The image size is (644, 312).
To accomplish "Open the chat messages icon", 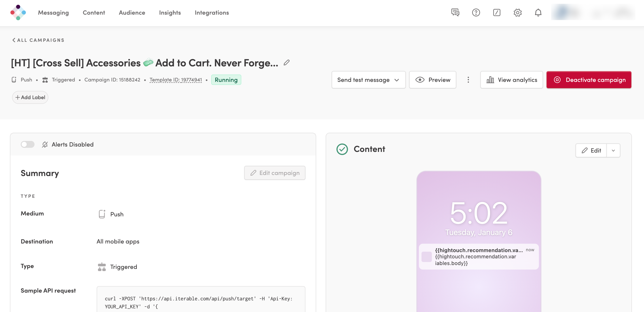I will click(455, 12).
